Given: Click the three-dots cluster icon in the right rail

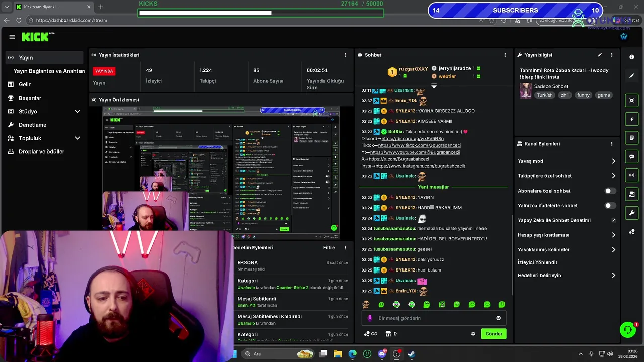Looking at the screenshot, I should pyautogui.click(x=632, y=232).
